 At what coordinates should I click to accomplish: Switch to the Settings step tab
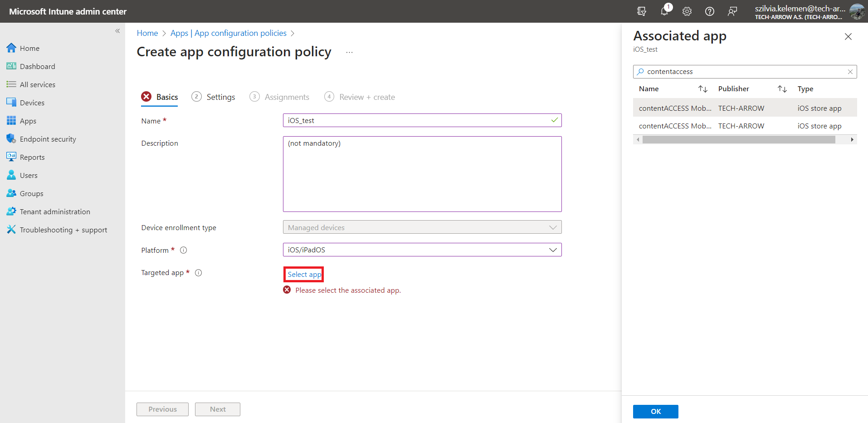coord(220,97)
